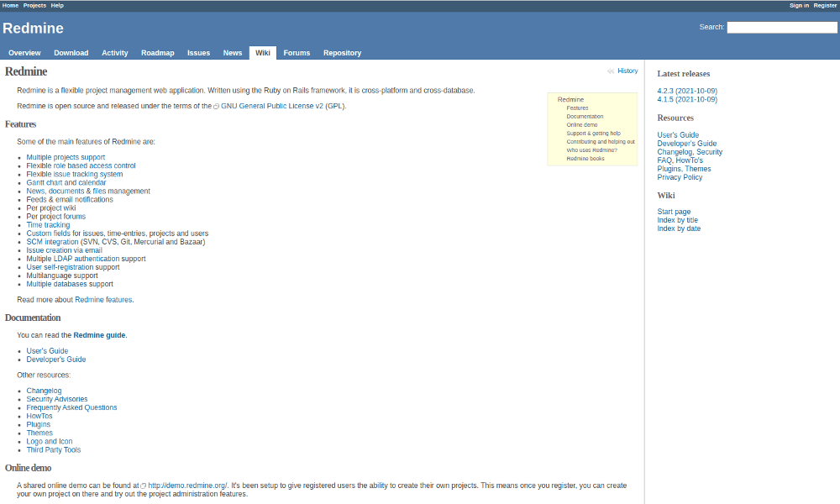Open Help in the top menu
Image resolution: width=840 pixels, height=504 pixels.
57,5
